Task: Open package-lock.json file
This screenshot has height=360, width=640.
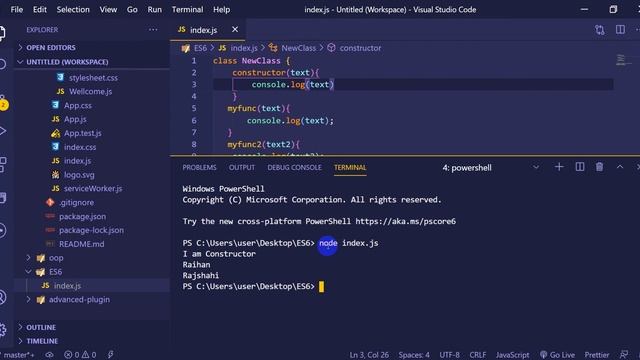Action: [x=91, y=230]
